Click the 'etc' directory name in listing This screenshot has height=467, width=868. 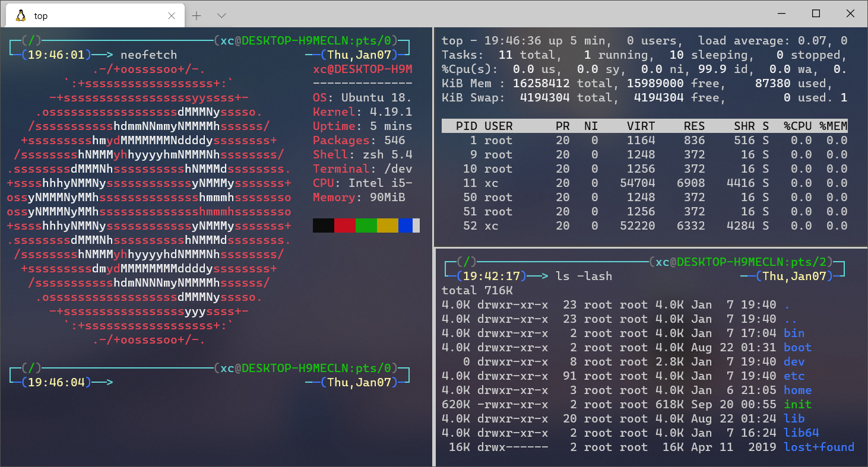[x=794, y=376]
